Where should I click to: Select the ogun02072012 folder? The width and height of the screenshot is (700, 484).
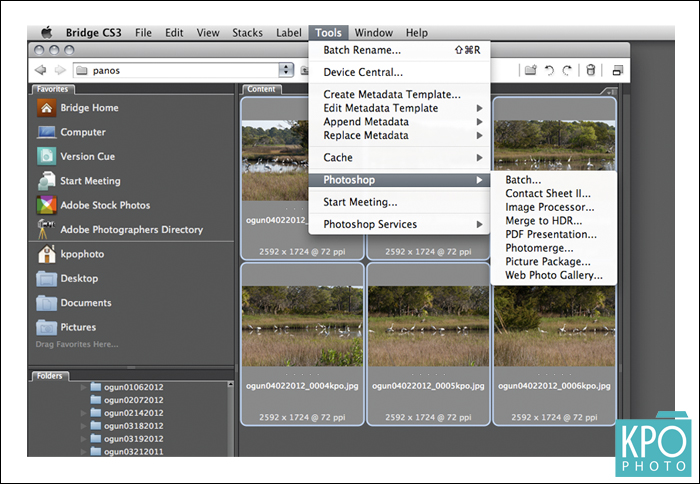[127, 400]
